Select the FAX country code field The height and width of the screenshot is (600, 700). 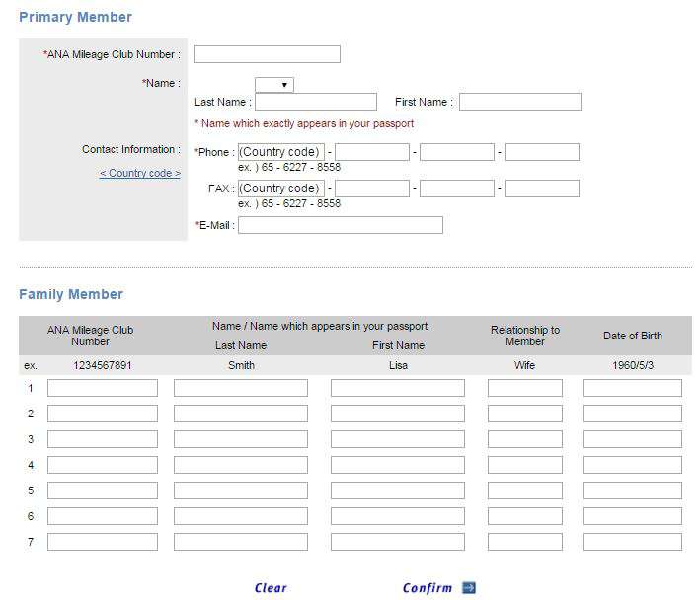(281, 188)
